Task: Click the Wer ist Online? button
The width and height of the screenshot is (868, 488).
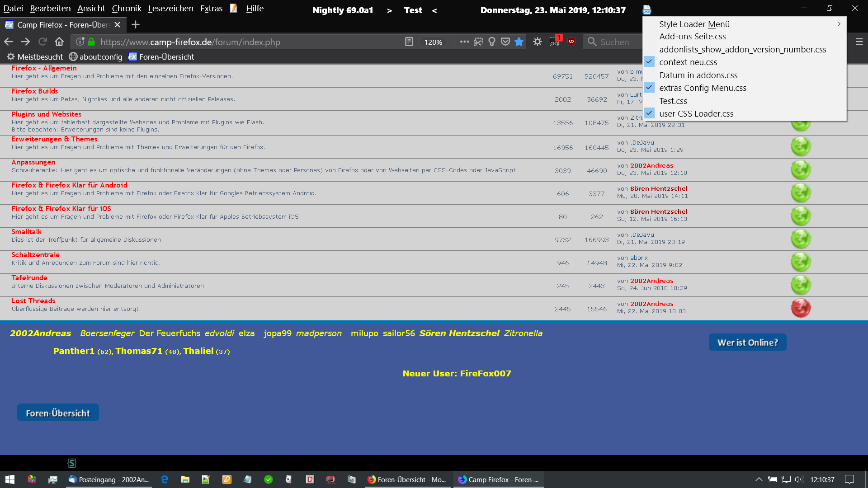Action: pos(747,343)
